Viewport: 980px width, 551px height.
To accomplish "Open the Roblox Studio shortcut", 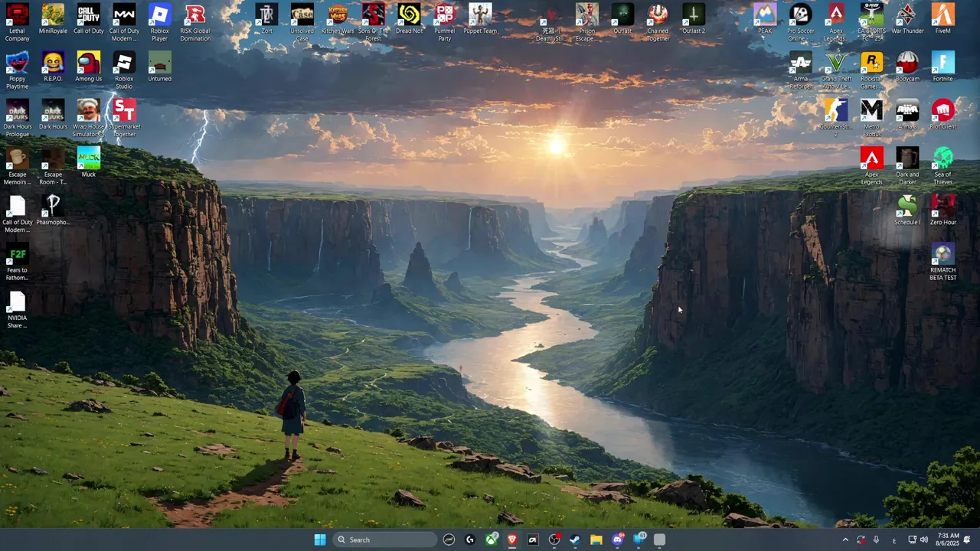I will (124, 70).
